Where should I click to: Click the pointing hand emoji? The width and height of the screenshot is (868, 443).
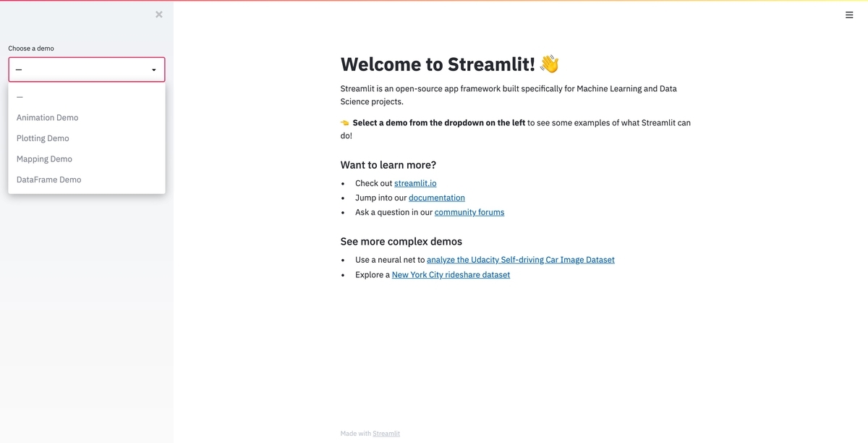pyautogui.click(x=345, y=123)
